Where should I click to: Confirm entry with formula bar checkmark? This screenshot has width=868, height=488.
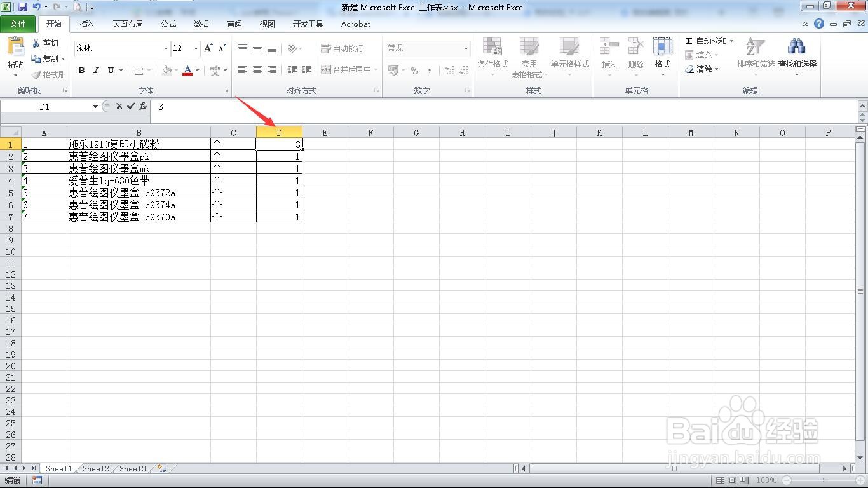tap(131, 107)
